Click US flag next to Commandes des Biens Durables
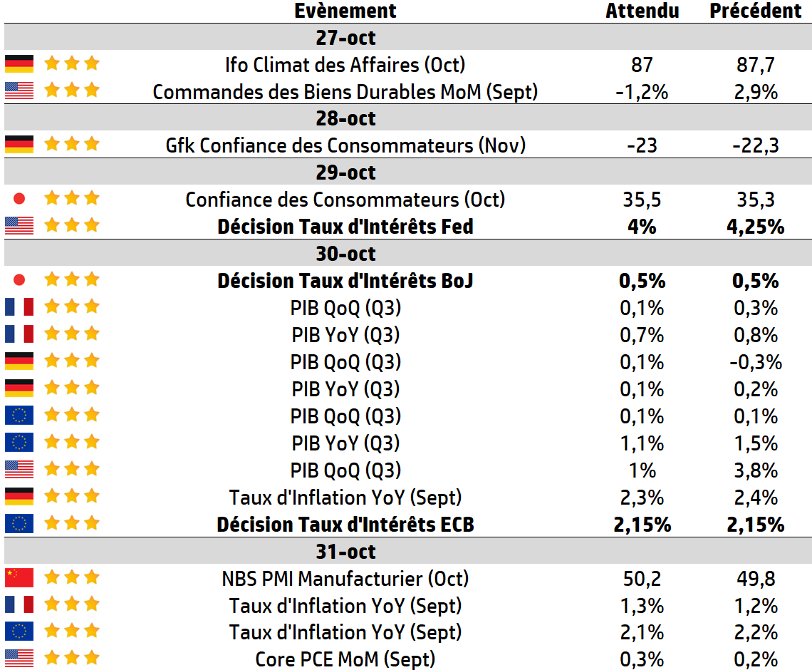The height and width of the screenshot is (670, 812). click(x=19, y=91)
